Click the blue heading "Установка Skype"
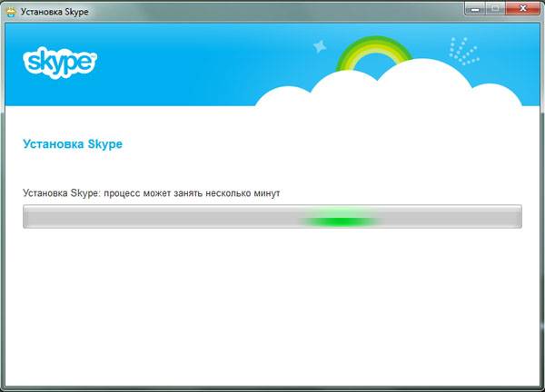 tap(73, 144)
